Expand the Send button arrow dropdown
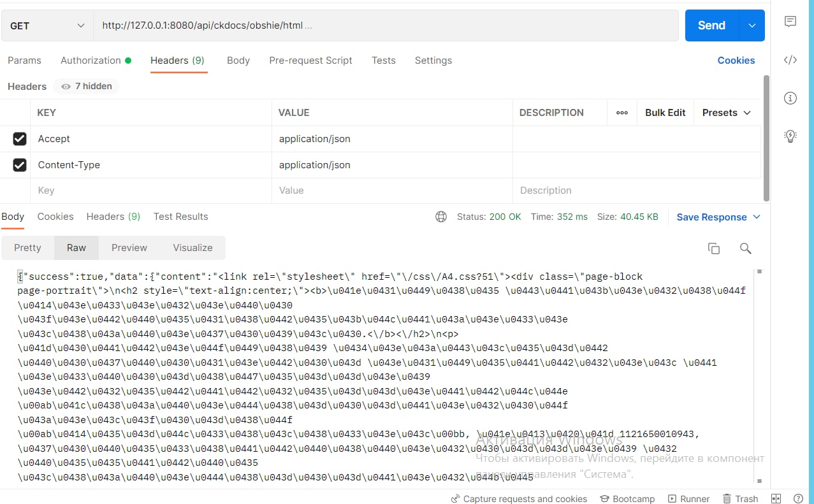This screenshot has height=504, width=814. tap(752, 25)
